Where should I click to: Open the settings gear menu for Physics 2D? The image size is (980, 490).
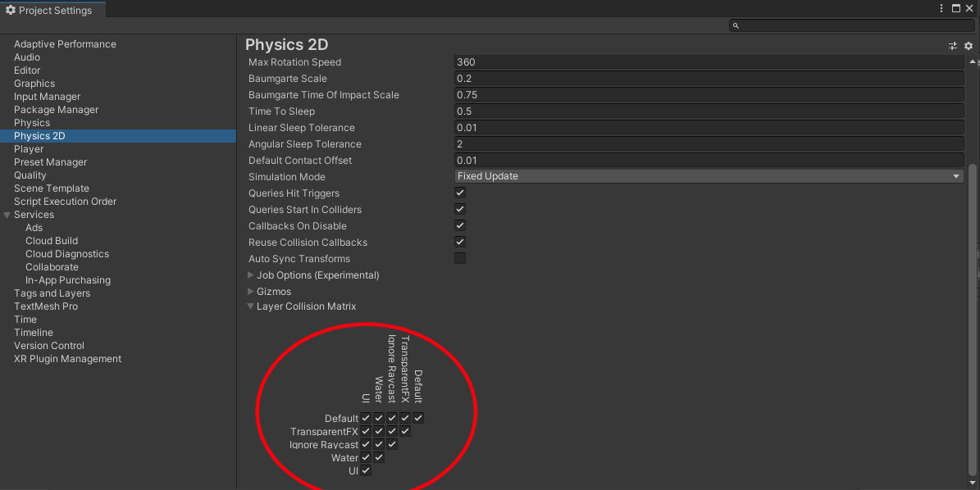968,46
